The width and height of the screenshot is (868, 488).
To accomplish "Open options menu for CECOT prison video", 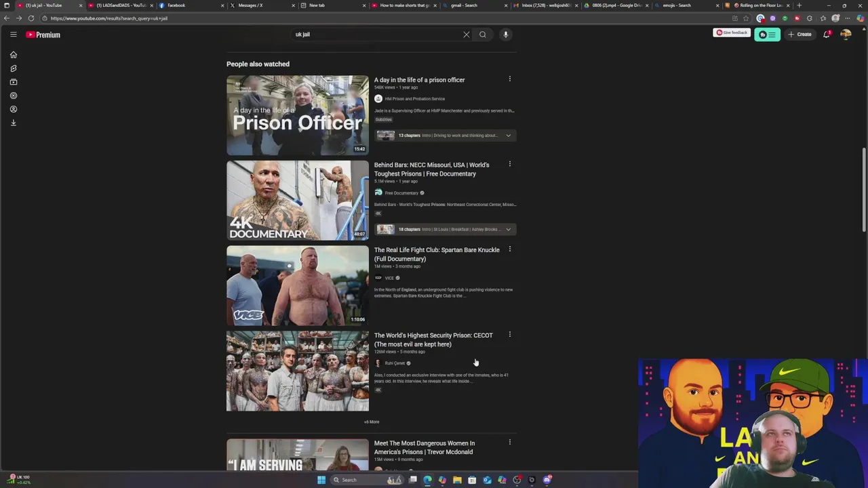I will 510,335.
